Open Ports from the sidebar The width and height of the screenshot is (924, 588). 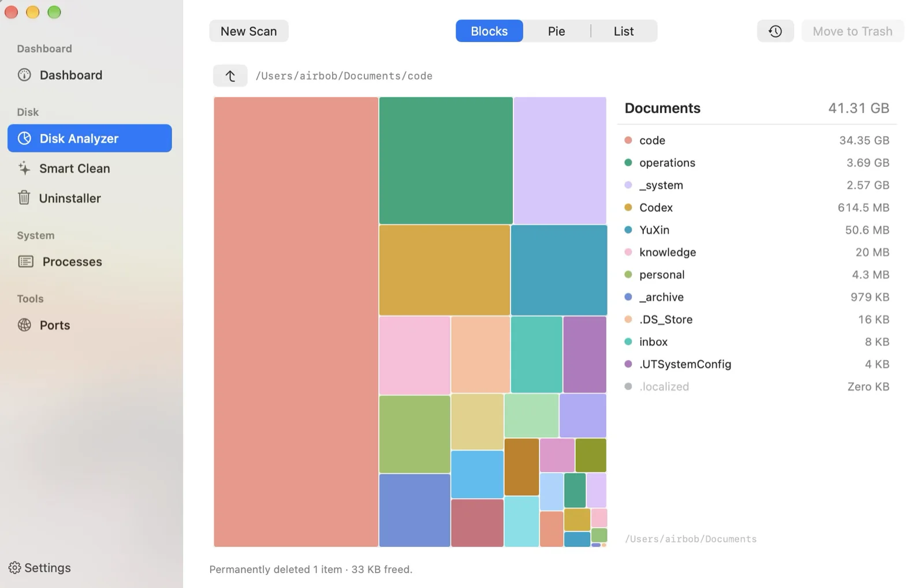[90, 325]
